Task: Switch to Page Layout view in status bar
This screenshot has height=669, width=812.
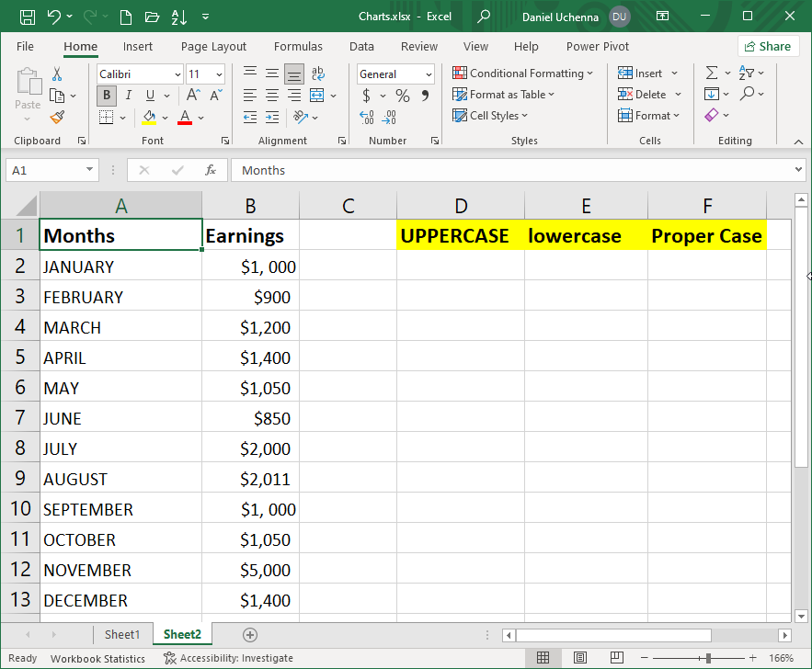Action: pos(579,658)
